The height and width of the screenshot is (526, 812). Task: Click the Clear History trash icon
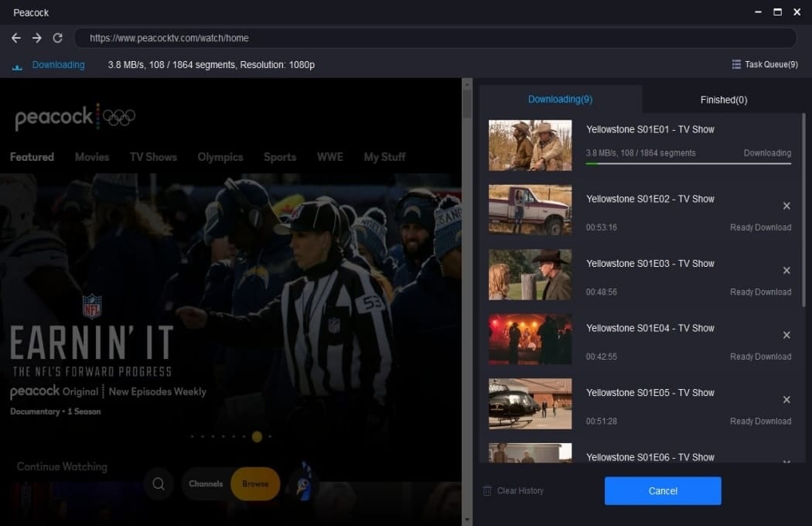(486, 490)
